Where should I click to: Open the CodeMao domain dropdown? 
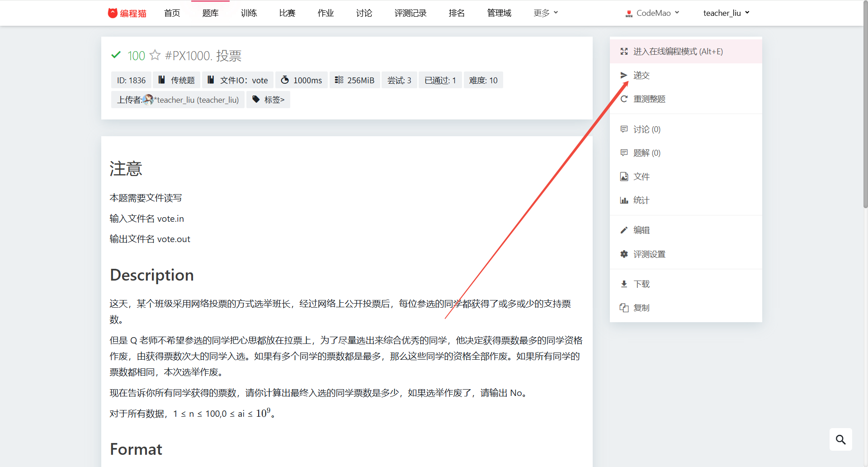[652, 13]
